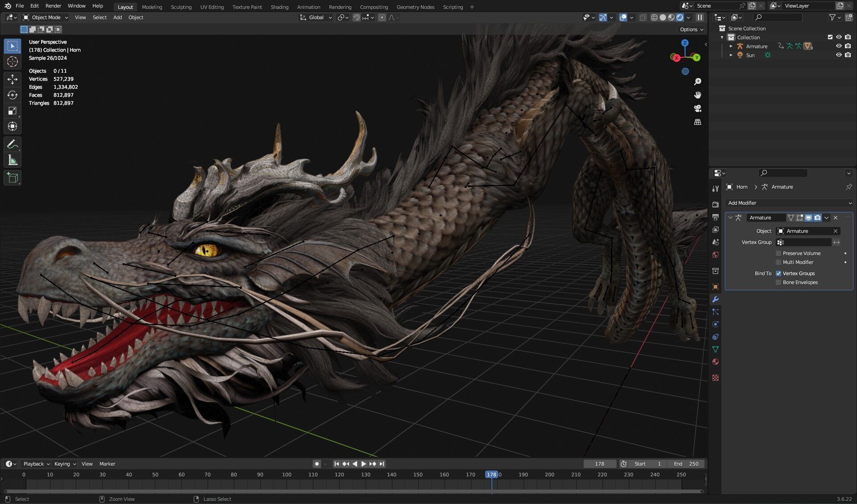This screenshot has width=857, height=504.
Task: Open Global transform orientation dropdown
Action: coord(316,17)
